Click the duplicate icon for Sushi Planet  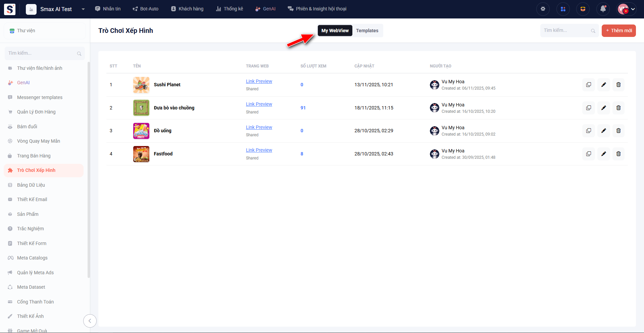point(588,85)
